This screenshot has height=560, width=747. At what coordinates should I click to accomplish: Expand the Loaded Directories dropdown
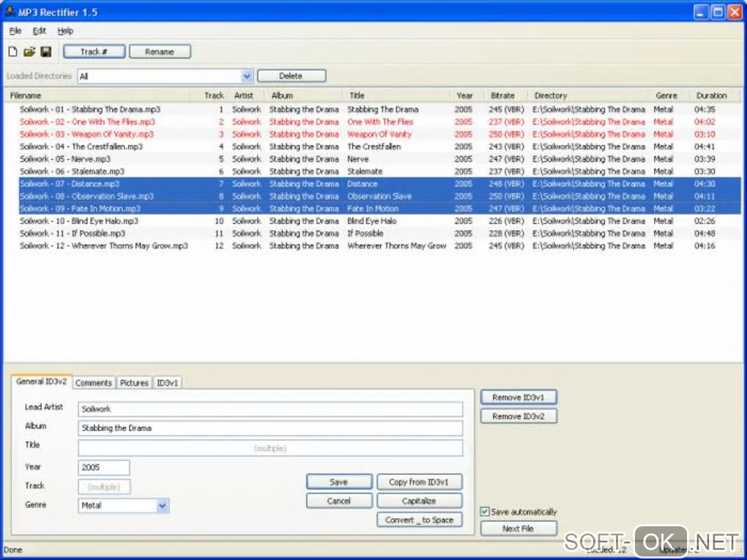(246, 76)
